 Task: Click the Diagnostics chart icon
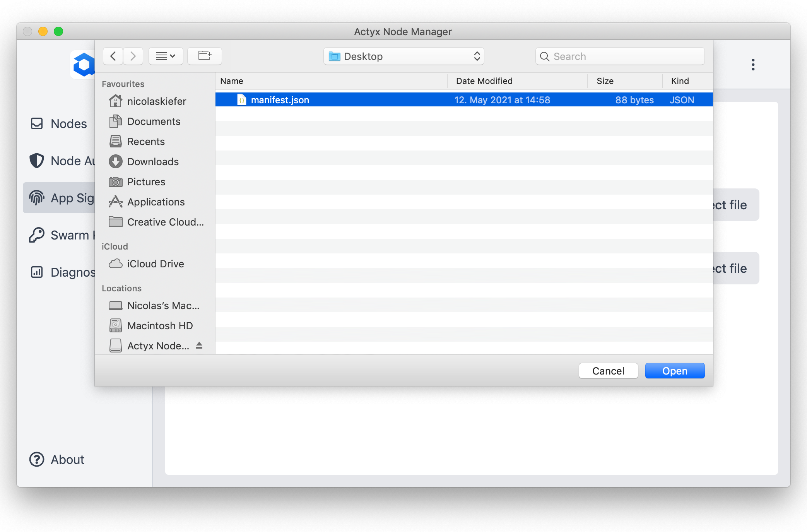point(37,272)
